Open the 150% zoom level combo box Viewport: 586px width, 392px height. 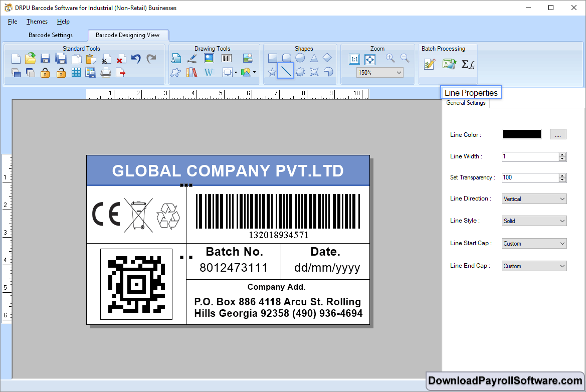pyautogui.click(x=379, y=72)
